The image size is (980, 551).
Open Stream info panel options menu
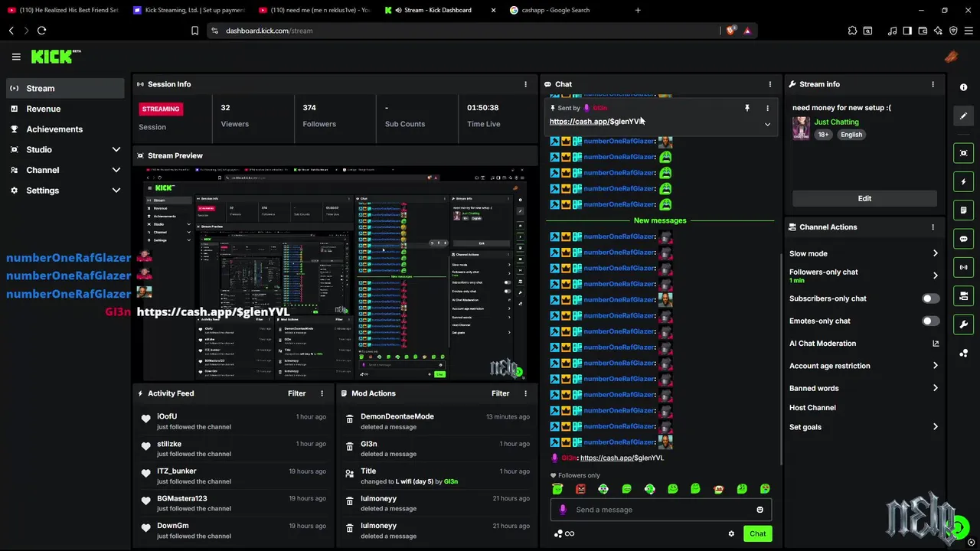pos(933,84)
